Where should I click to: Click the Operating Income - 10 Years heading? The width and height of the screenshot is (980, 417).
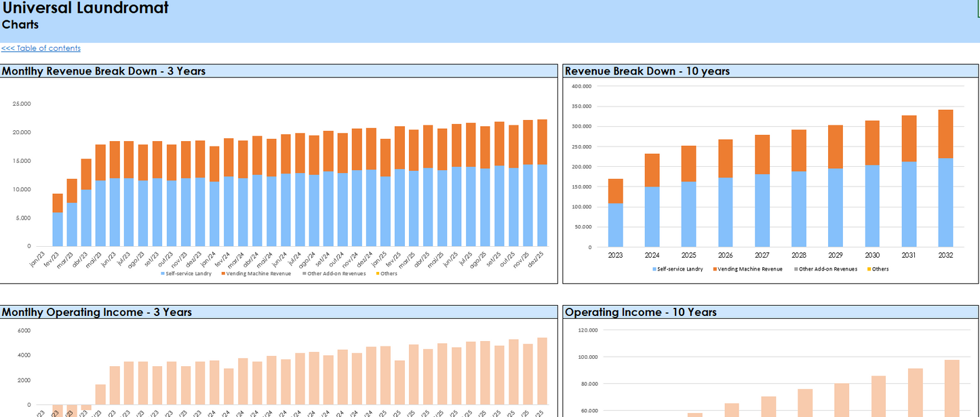pyautogui.click(x=640, y=313)
